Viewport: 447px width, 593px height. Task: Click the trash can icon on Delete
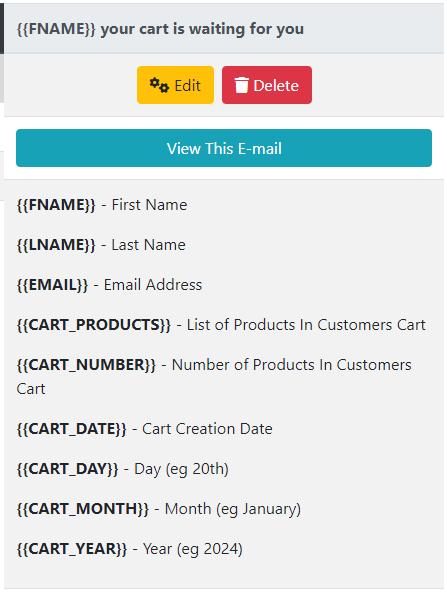[241, 85]
